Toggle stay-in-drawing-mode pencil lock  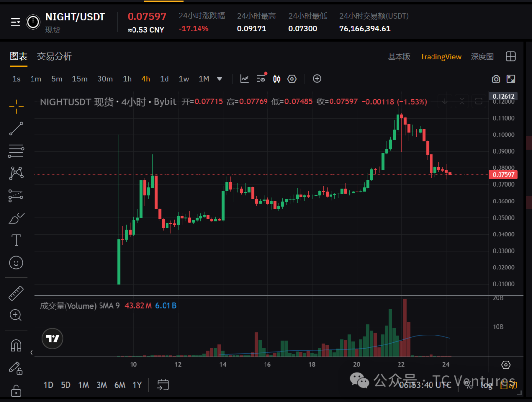(x=16, y=368)
